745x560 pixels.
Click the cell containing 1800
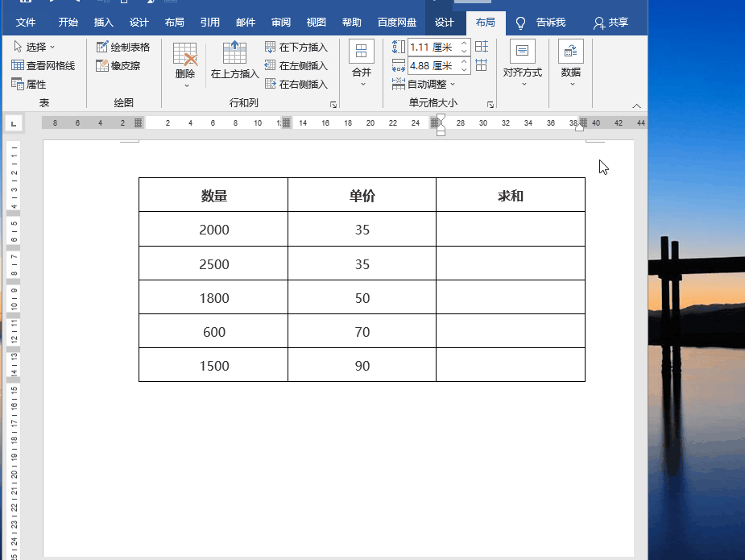pyautogui.click(x=213, y=297)
